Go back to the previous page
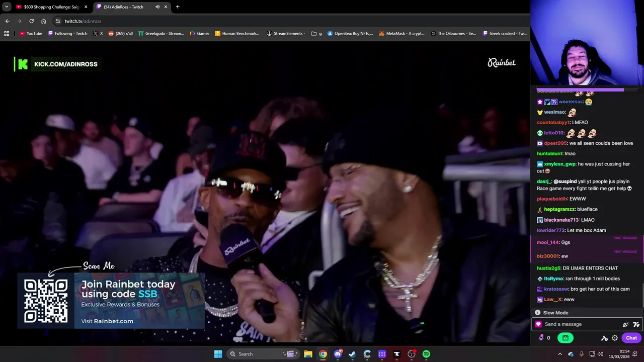Viewport: 644px width, 362px height. (7, 21)
